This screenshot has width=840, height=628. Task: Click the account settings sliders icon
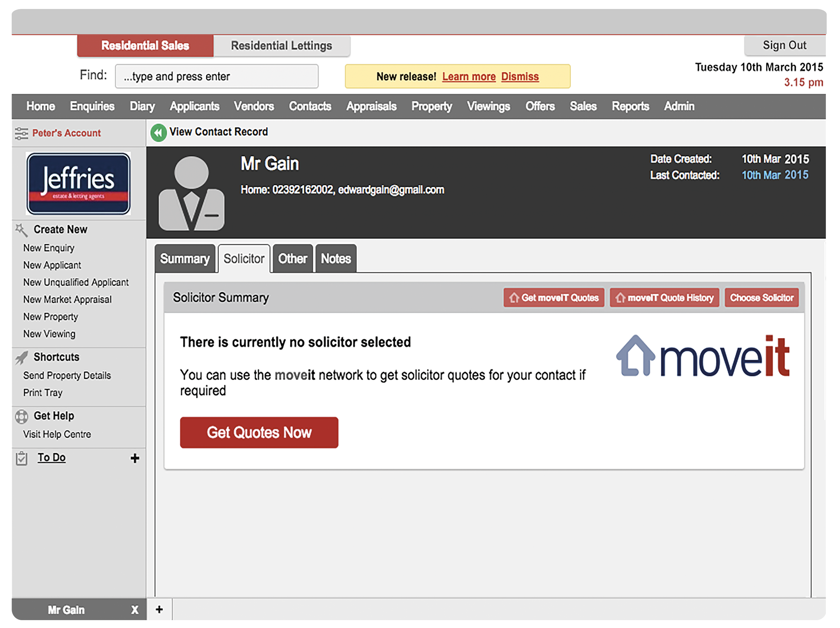pos(21,133)
